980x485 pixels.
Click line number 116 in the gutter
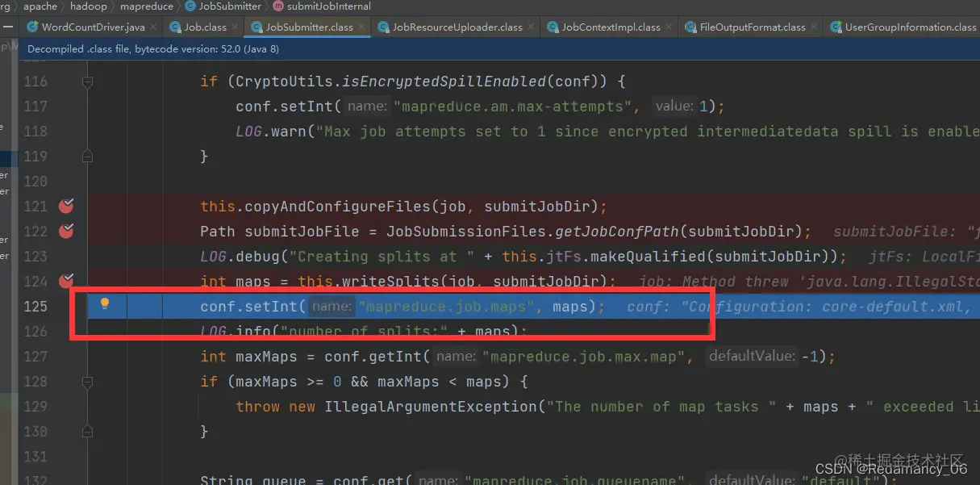coord(35,82)
